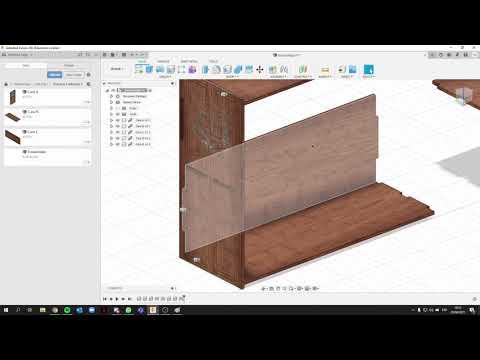Click the Orbit icon in navigation bar
Screen dimensions: 480x360
click(264, 288)
